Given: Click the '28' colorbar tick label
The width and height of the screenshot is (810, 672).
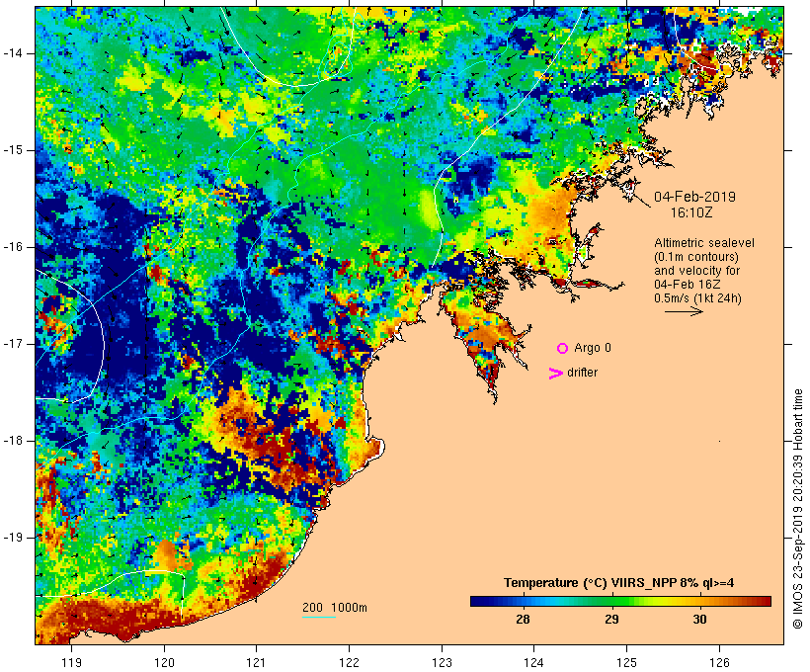Looking at the screenshot, I should 523,619.
